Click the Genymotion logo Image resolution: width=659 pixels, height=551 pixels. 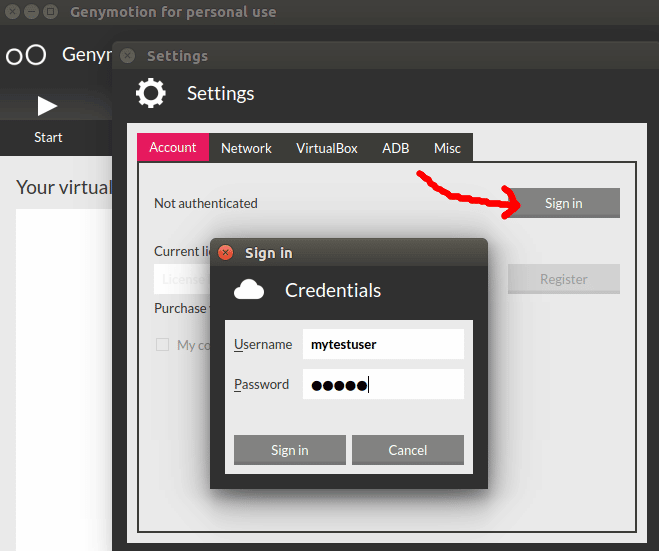(26, 55)
